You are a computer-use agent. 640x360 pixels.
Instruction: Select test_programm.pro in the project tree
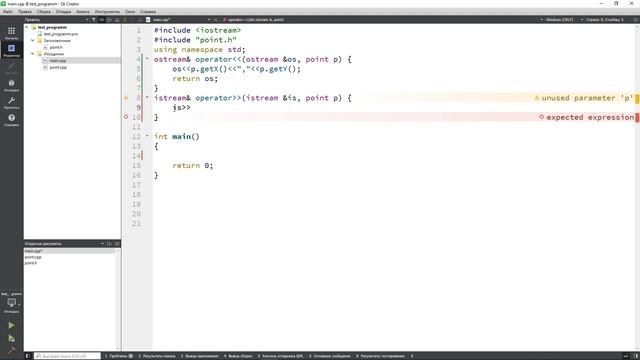[61, 34]
